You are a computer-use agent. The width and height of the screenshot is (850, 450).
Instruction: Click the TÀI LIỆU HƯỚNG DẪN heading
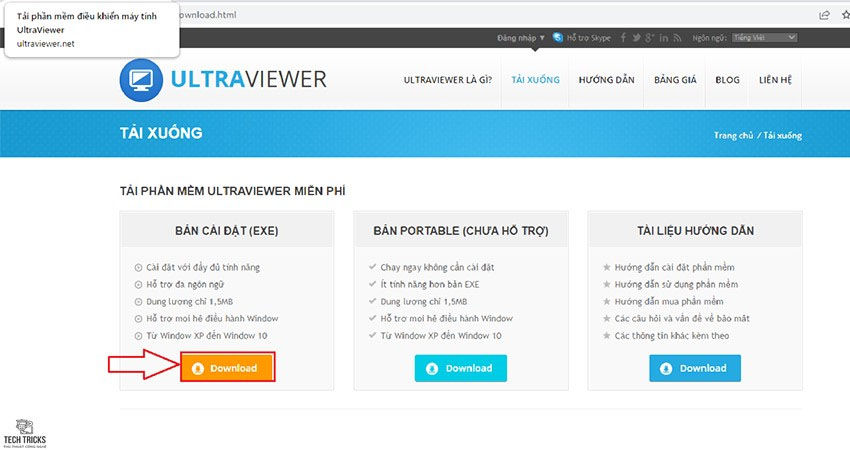(696, 231)
